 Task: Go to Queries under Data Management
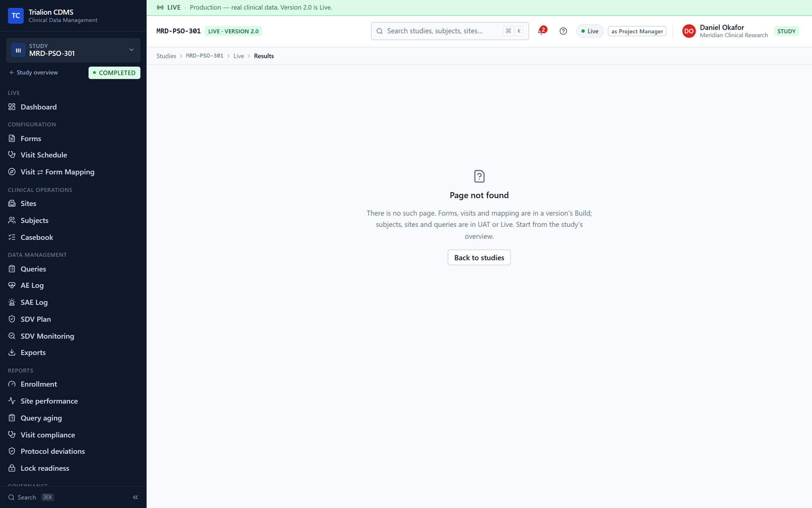click(73, 269)
